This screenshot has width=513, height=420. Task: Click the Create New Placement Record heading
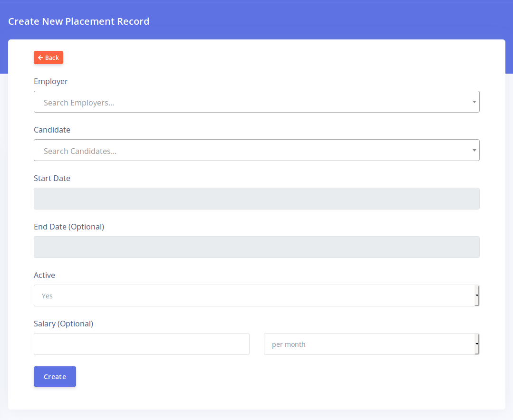[79, 21]
